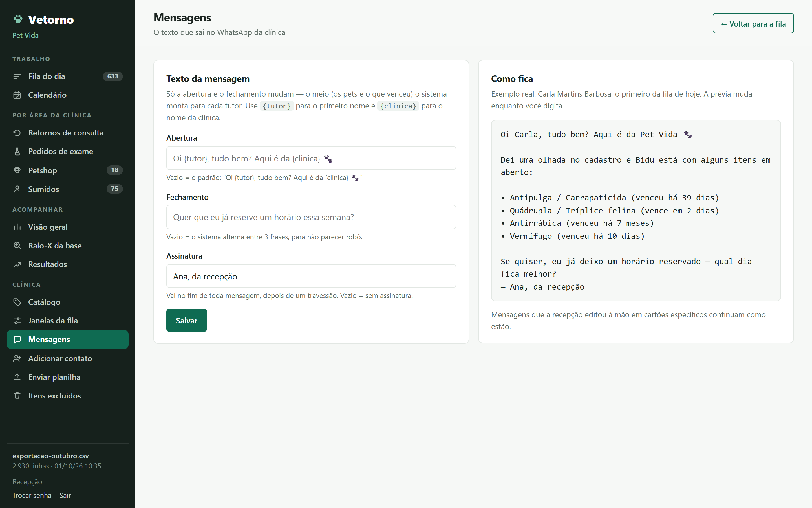Click the 18 badge beside Petshop

tap(115, 170)
